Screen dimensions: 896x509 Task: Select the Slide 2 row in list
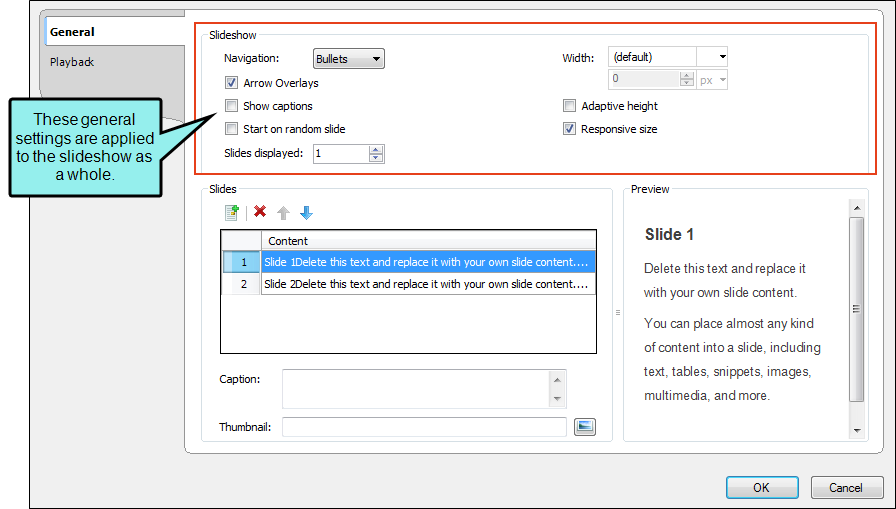409,284
